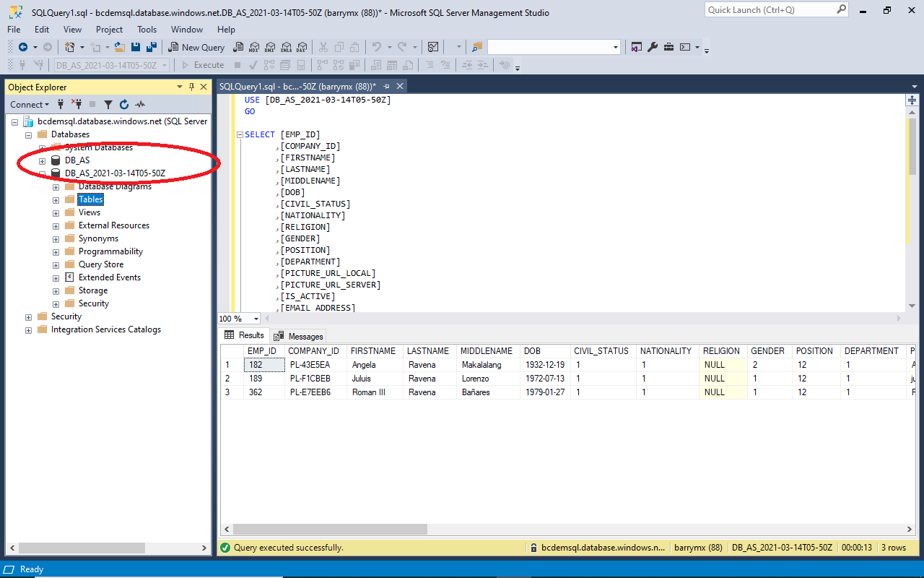Click the '1979-01-27' DOB cell
This screenshot has width=924, height=578.
tap(545, 392)
